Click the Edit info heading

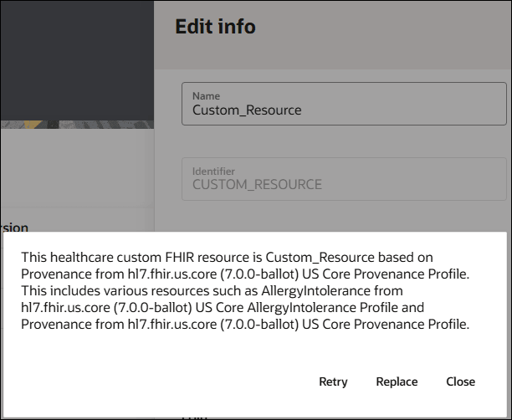(x=215, y=27)
